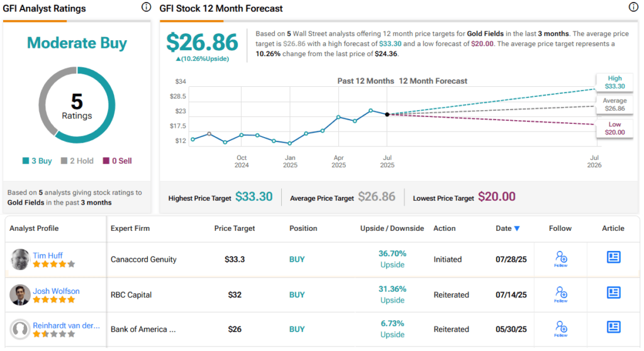644x351 pixels.
Task: Click the Jul 2025 black chart marker
Action: [387, 114]
